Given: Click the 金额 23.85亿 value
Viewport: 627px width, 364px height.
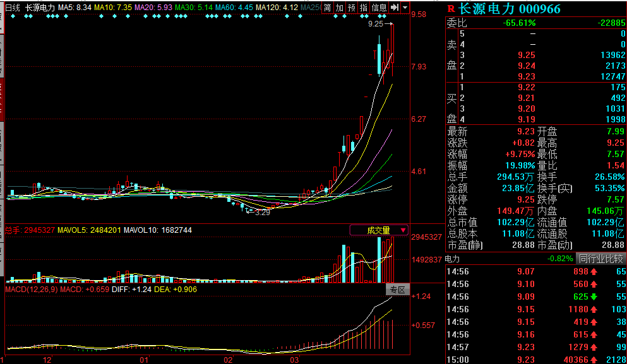Looking at the screenshot, I should pos(518,188).
